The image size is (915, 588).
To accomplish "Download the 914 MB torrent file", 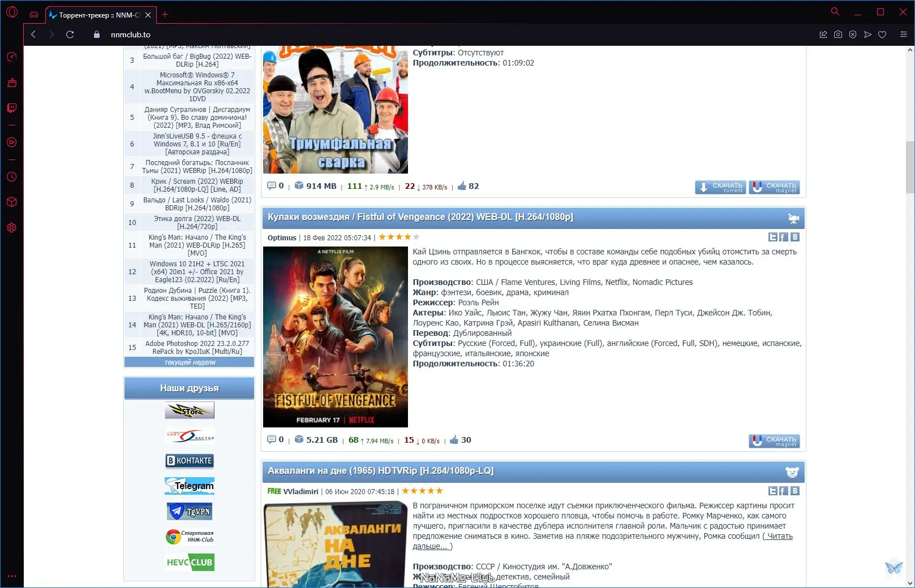I will coord(720,187).
